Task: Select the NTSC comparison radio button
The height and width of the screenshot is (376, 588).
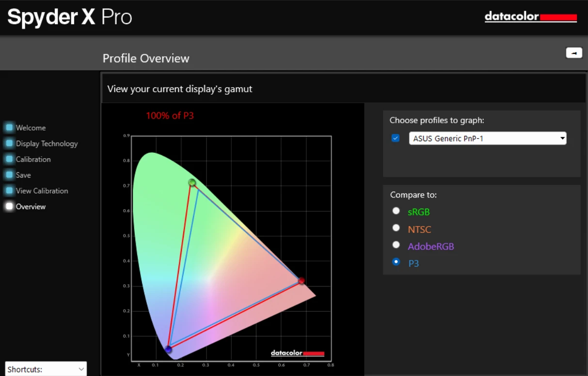Action: pyautogui.click(x=396, y=228)
